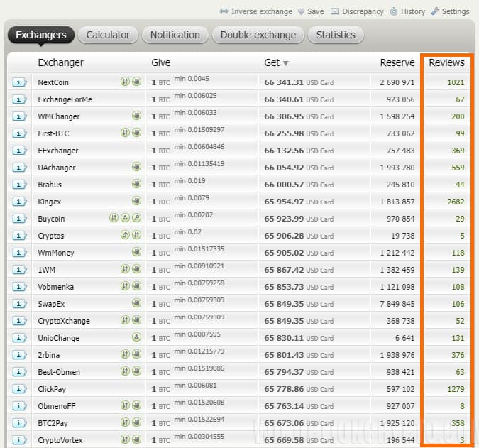Click the hand icon next to WMChanger
The width and height of the screenshot is (479, 448).
[x=136, y=116]
